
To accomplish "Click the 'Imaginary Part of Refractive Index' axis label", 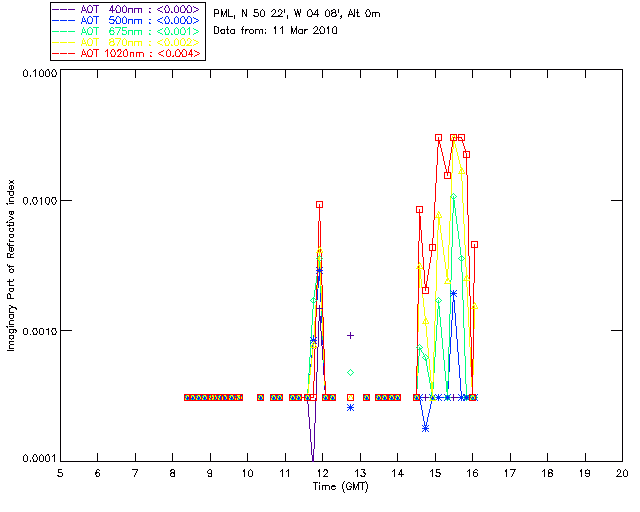I will tap(11, 265).
